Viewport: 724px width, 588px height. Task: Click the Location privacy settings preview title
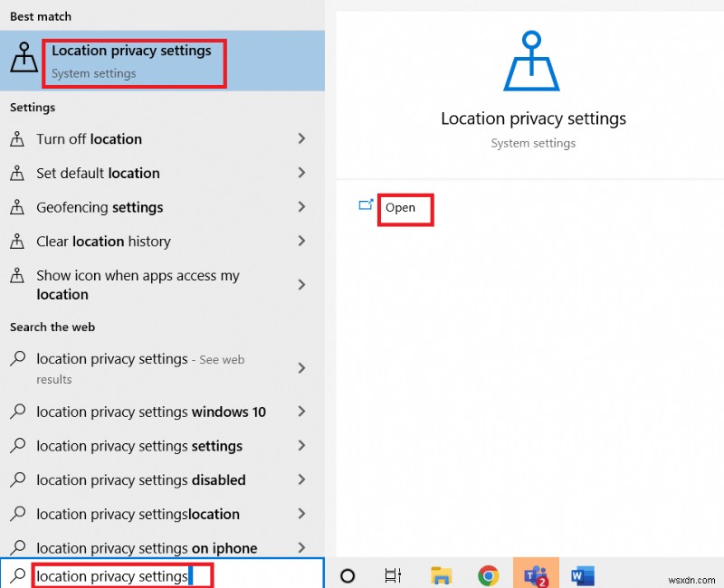click(533, 119)
